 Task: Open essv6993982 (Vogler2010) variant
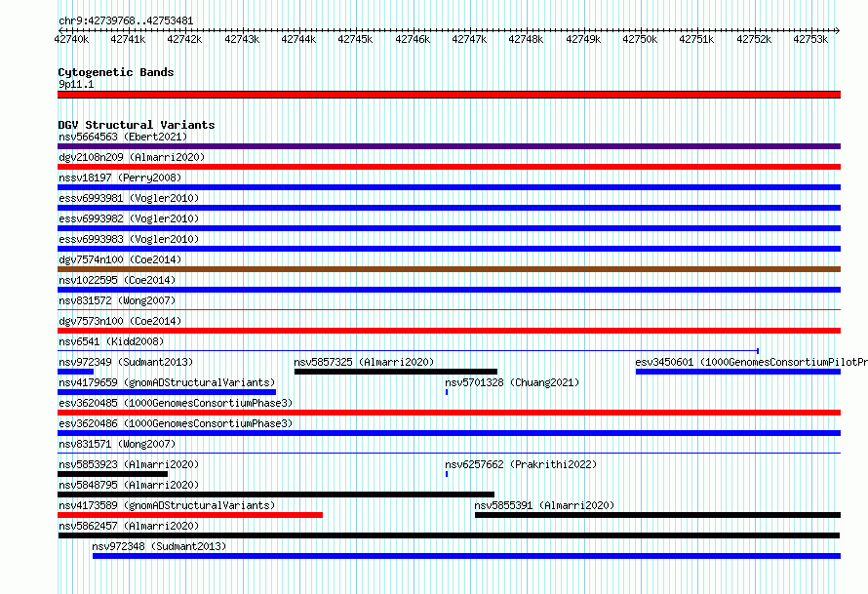129,218
